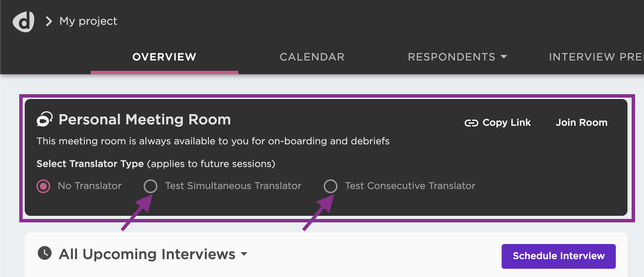Open the My project breadcrumb link
Screen dimensions: 644x277
tap(88, 21)
